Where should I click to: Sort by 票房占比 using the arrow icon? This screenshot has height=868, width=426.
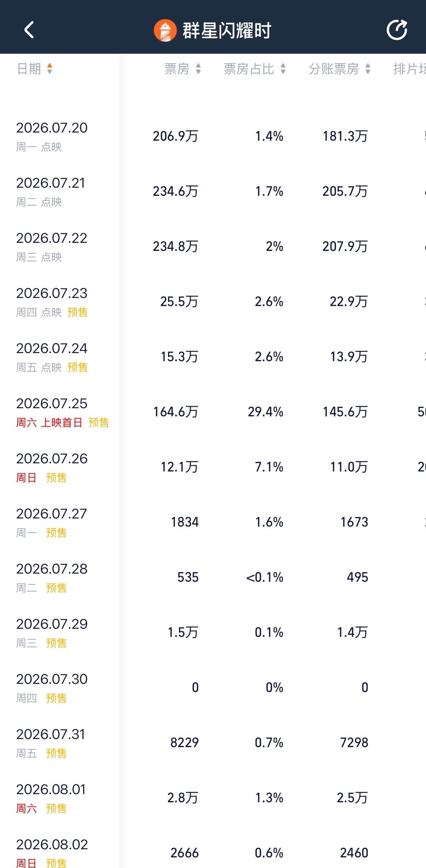click(283, 69)
